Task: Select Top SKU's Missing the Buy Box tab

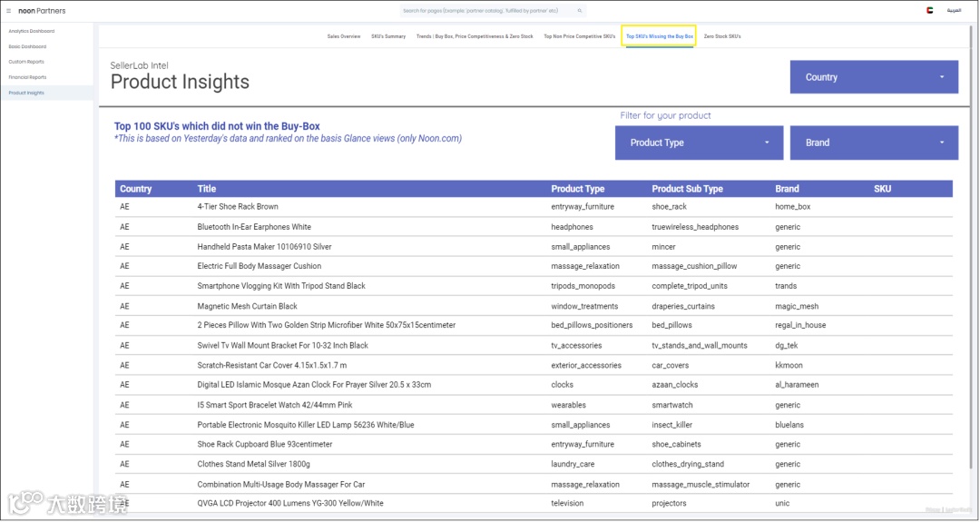Action: point(660,36)
